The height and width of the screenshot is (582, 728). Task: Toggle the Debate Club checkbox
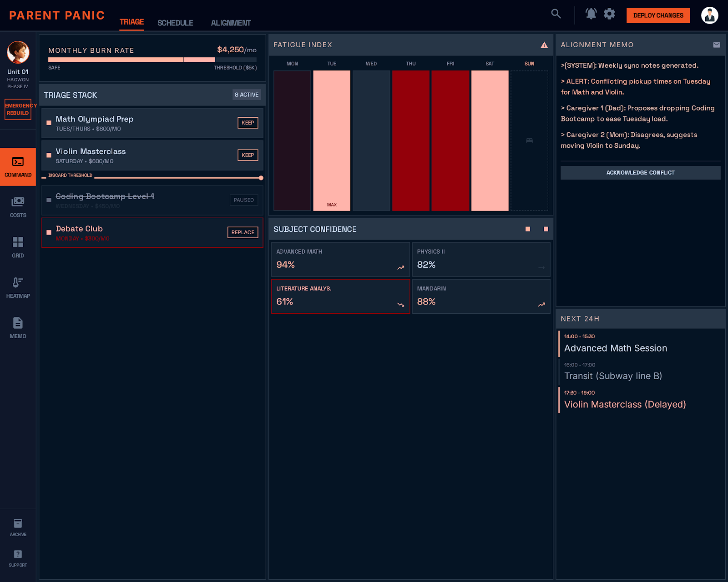49,232
